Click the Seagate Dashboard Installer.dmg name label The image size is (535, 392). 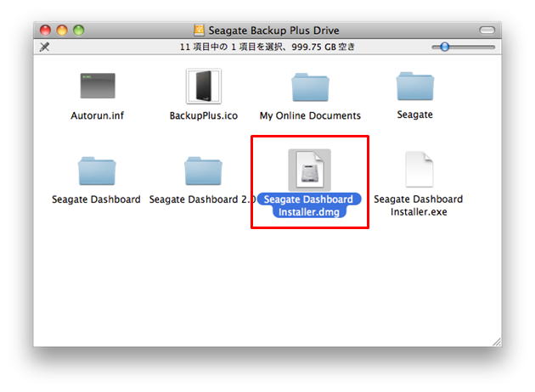click(309, 205)
